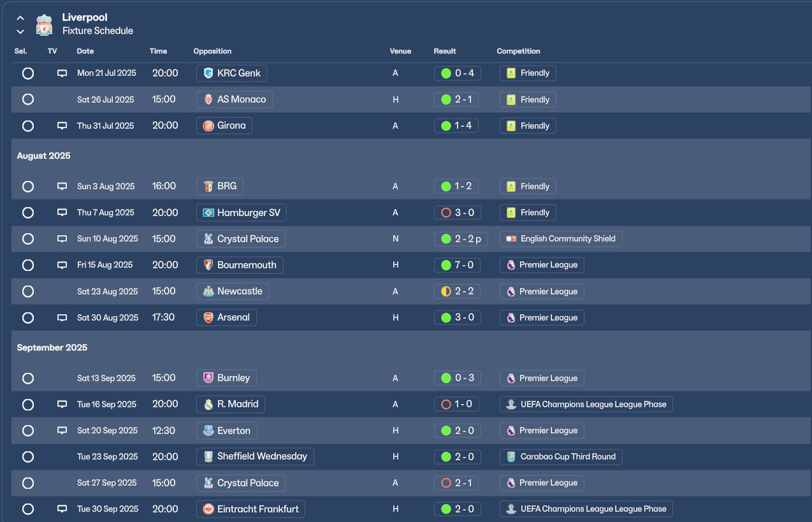This screenshot has width=812, height=522.
Task: Select the AS Monaco fixture radio button
Action: point(28,99)
